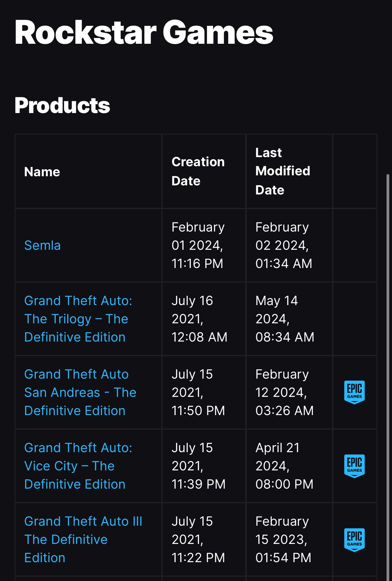Click Semla's creation date February 01 2024
392x581 pixels.
198,245
